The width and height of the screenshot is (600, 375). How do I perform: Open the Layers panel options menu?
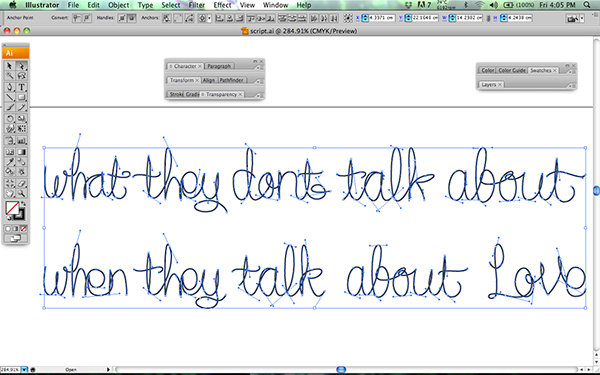coord(571,86)
